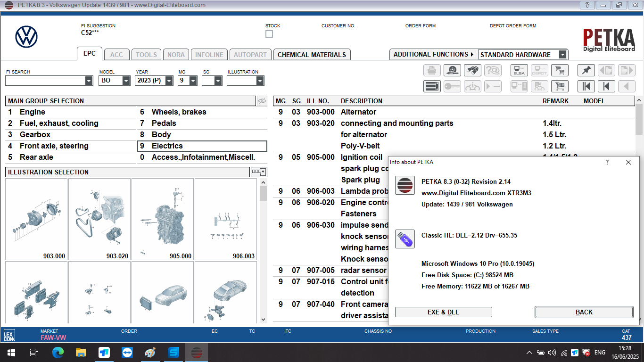Click the EXE & DLL button
The height and width of the screenshot is (362, 644).
(x=443, y=312)
